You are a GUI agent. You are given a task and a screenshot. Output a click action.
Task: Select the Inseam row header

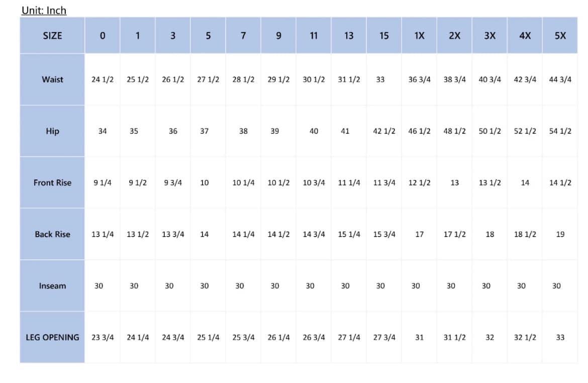(x=52, y=286)
